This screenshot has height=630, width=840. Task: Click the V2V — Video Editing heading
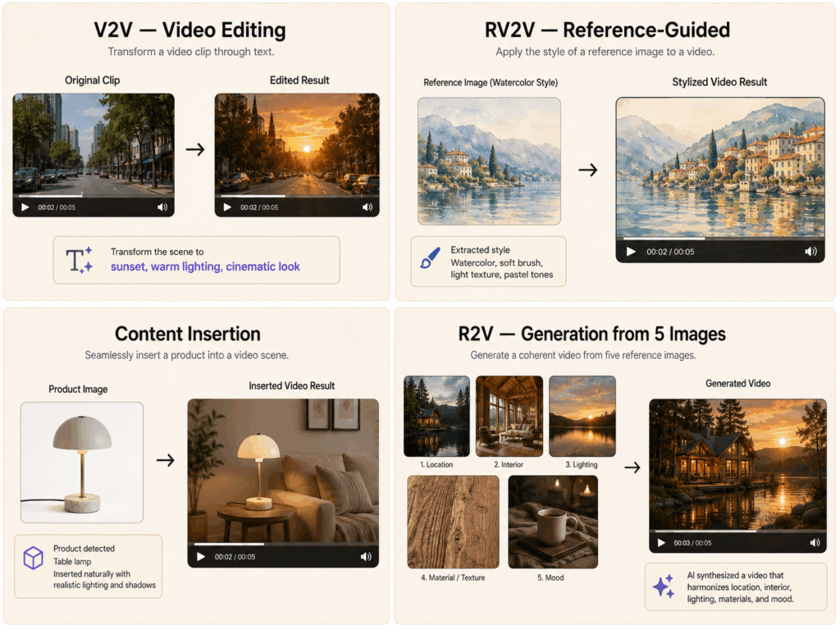click(189, 30)
